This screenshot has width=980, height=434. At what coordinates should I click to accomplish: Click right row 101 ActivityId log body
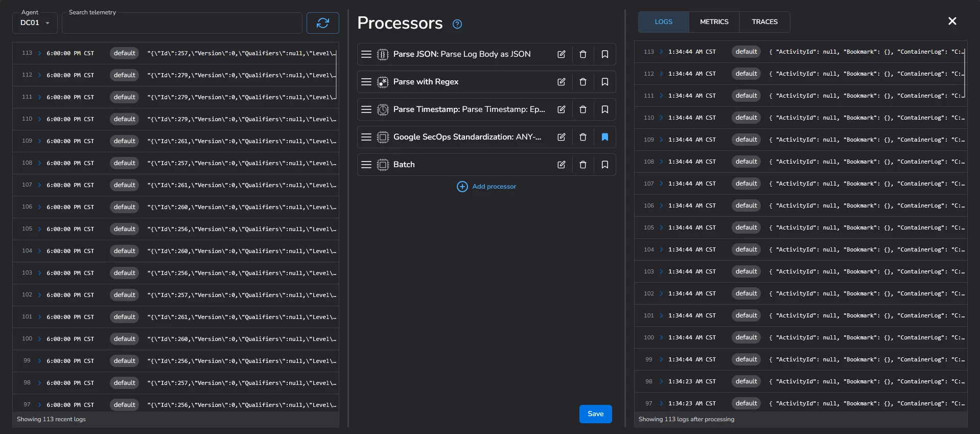pyautogui.click(x=867, y=315)
